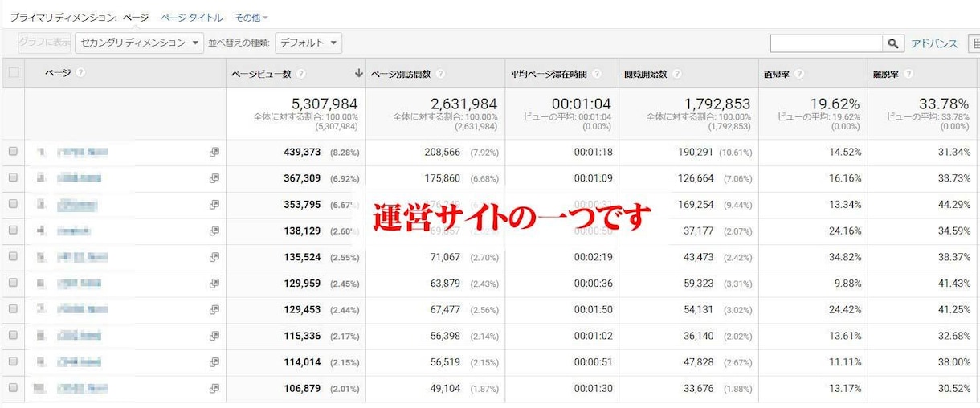Open page link icon in 353,795 row

click(x=214, y=205)
